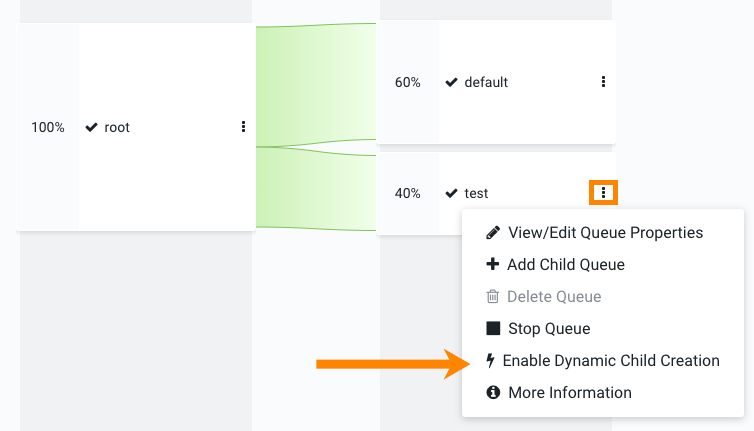This screenshot has height=431, width=754.
Task: Close the test queue three-dot menu
Action: pos(603,192)
